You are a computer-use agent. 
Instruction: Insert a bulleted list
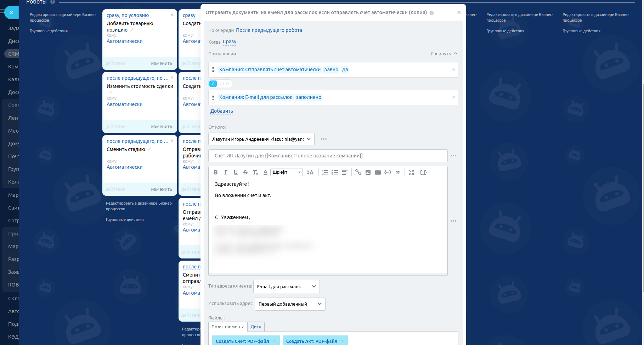335,172
